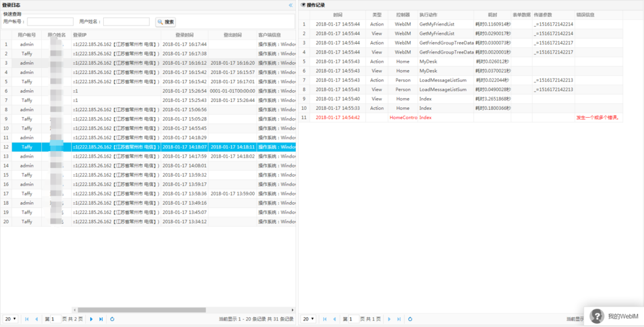This screenshot has height=327, width=644.
Task: Click the 搜索 search button
Action: tap(165, 22)
